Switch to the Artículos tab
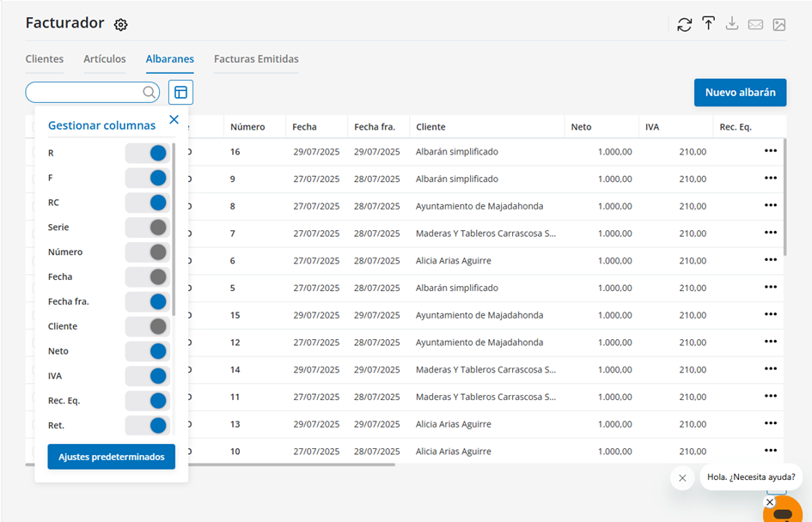812x522 pixels. pyautogui.click(x=105, y=59)
